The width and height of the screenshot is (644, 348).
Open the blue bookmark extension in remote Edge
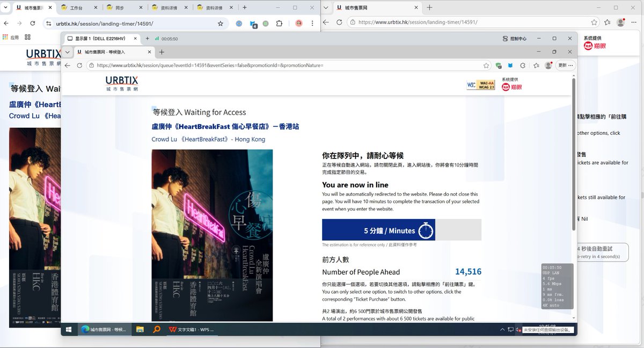510,65
